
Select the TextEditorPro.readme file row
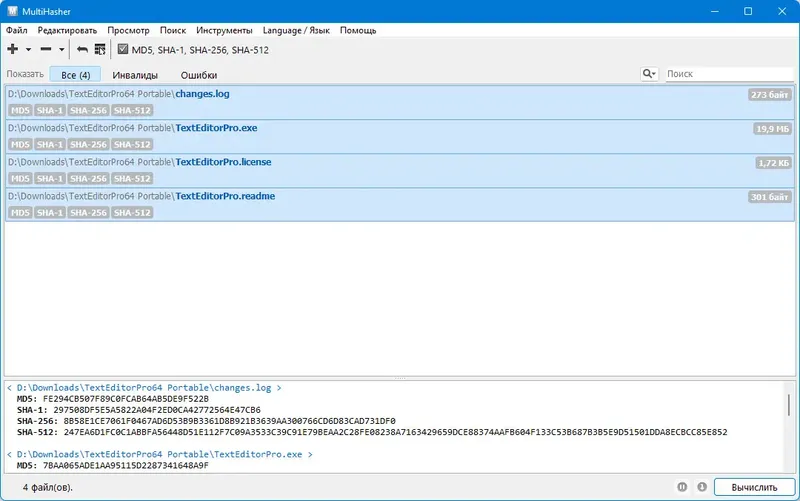[x=400, y=205]
